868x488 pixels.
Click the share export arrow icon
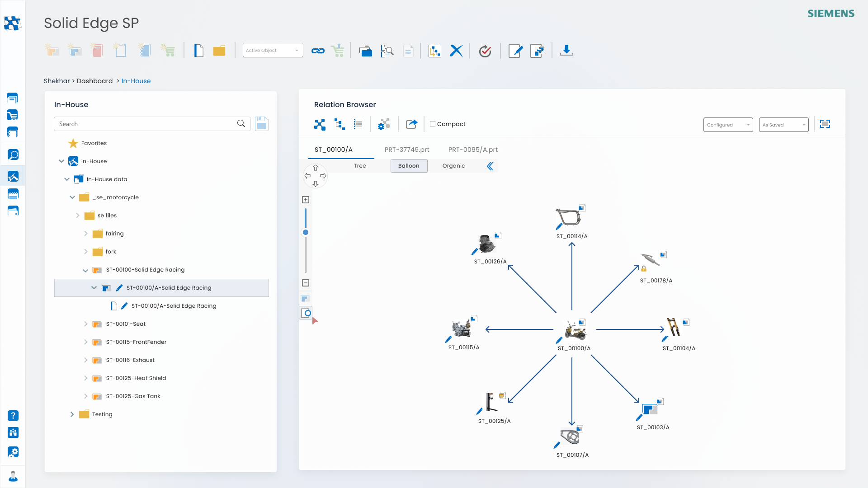(411, 124)
